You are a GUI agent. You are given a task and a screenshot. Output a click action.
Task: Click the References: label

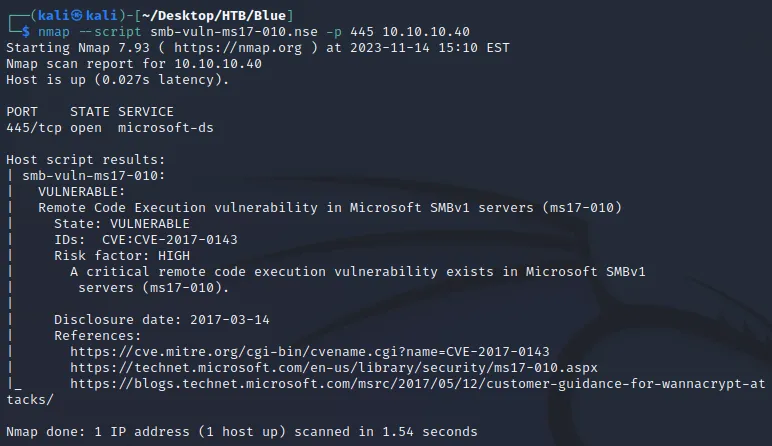(97, 336)
